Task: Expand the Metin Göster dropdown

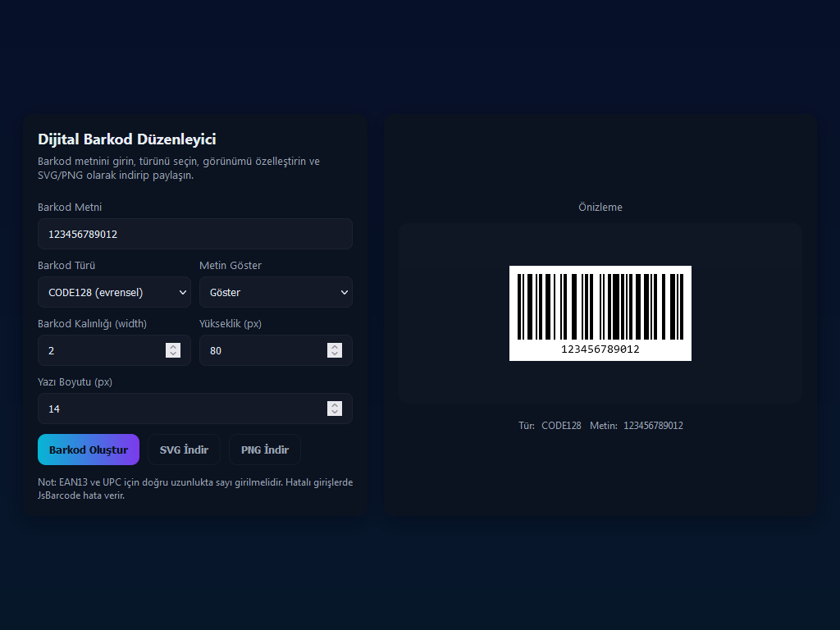Action: pyautogui.click(x=276, y=292)
